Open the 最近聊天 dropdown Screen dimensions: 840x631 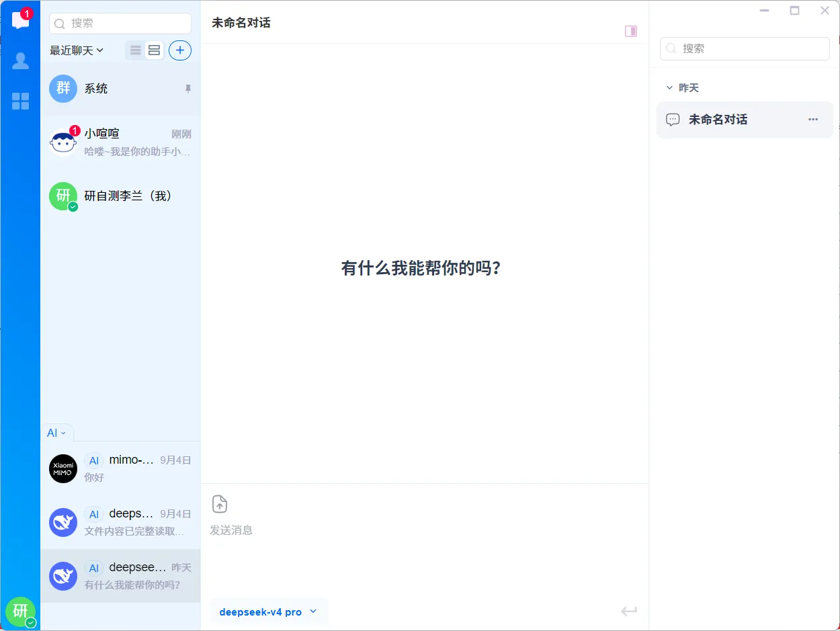[77, 50]
